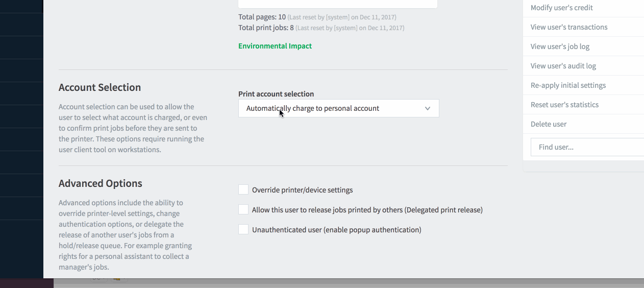
Task: Select the Delete user action
Action: (x=549, y=124)
